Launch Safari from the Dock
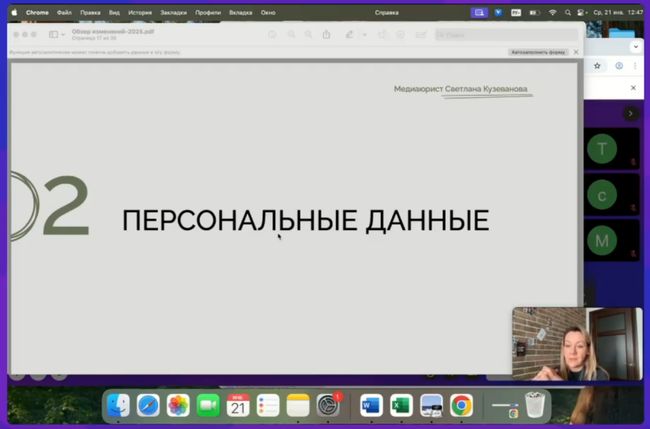Screen dimensions: 650x429 148,405
